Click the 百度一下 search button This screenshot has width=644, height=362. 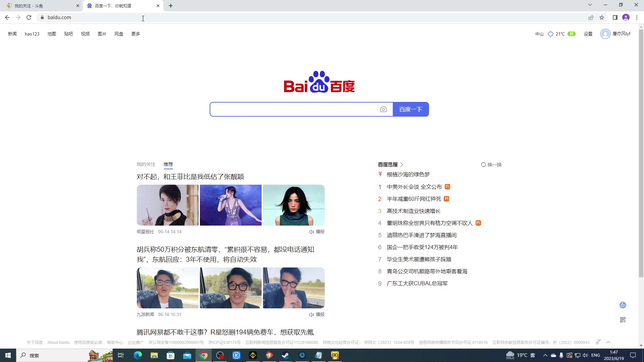(411, 109)
